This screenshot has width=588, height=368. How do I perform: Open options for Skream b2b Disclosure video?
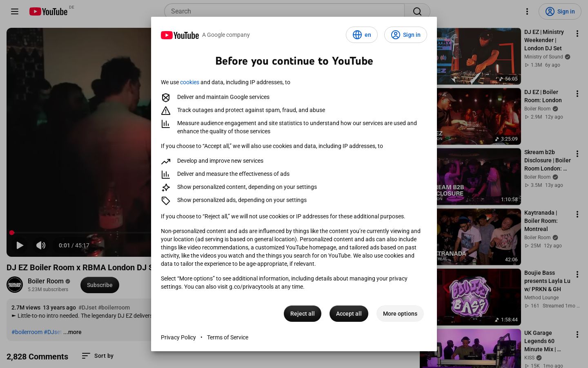click(577, 154)
